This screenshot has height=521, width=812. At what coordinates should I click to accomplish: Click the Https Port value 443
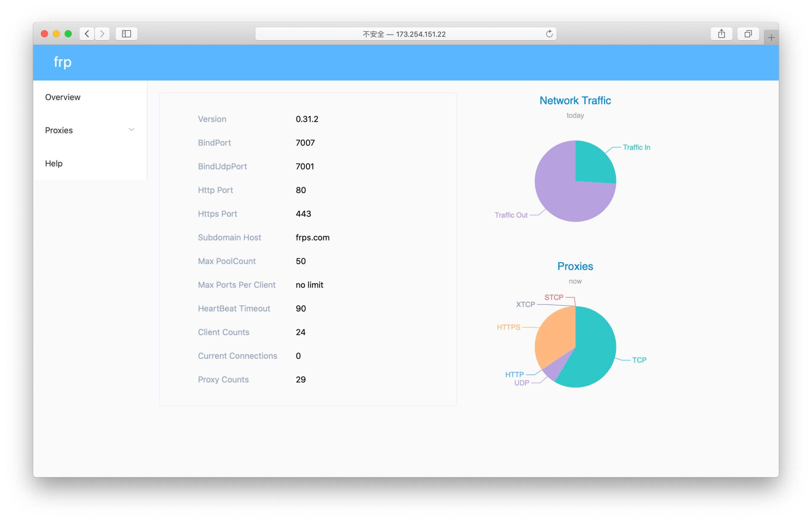[x=304, y=214]
